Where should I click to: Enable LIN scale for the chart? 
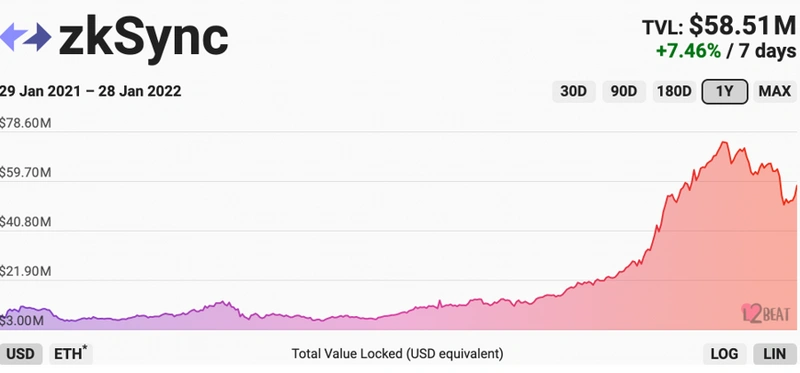point(774,354)
